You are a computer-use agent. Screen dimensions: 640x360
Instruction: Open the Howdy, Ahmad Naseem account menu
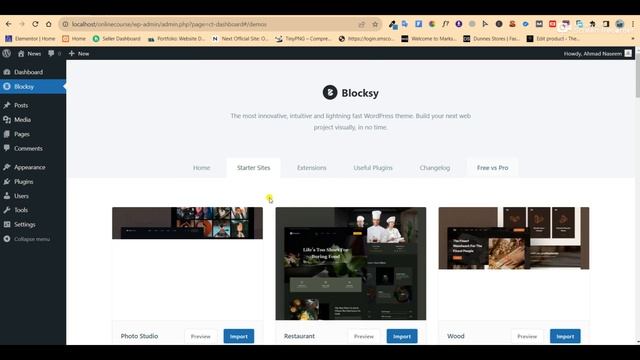coord(598,53)
